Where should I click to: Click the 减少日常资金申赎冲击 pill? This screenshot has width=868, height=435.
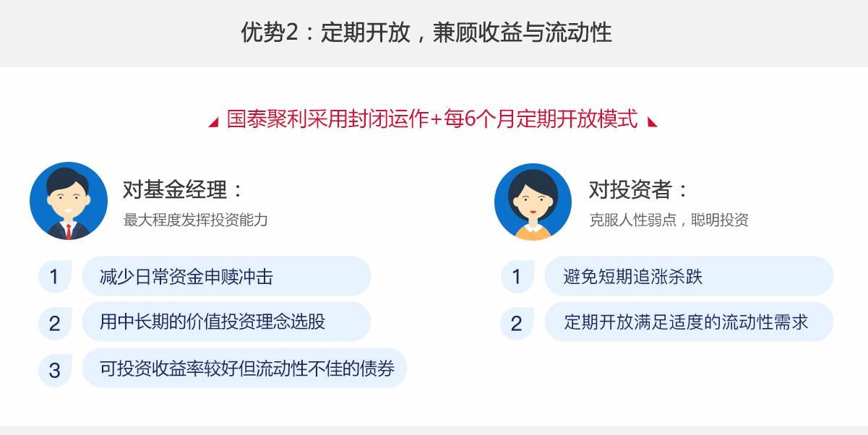pos(226,276)
